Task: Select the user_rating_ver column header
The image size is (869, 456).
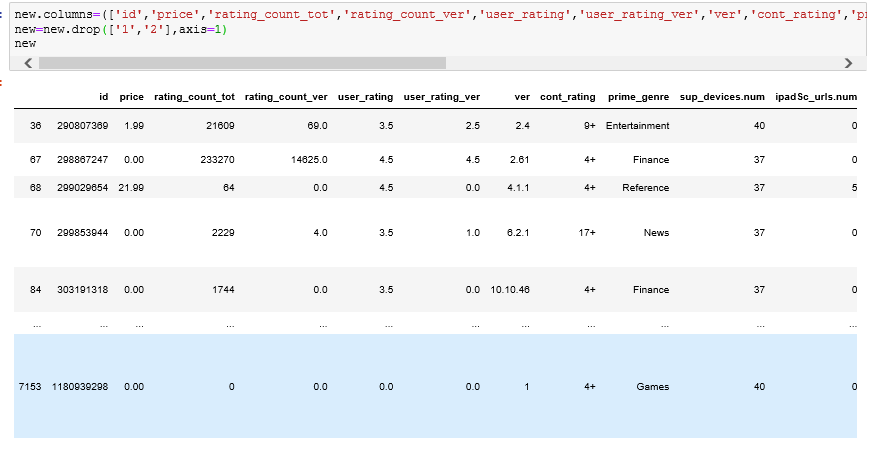Action: 441,97
